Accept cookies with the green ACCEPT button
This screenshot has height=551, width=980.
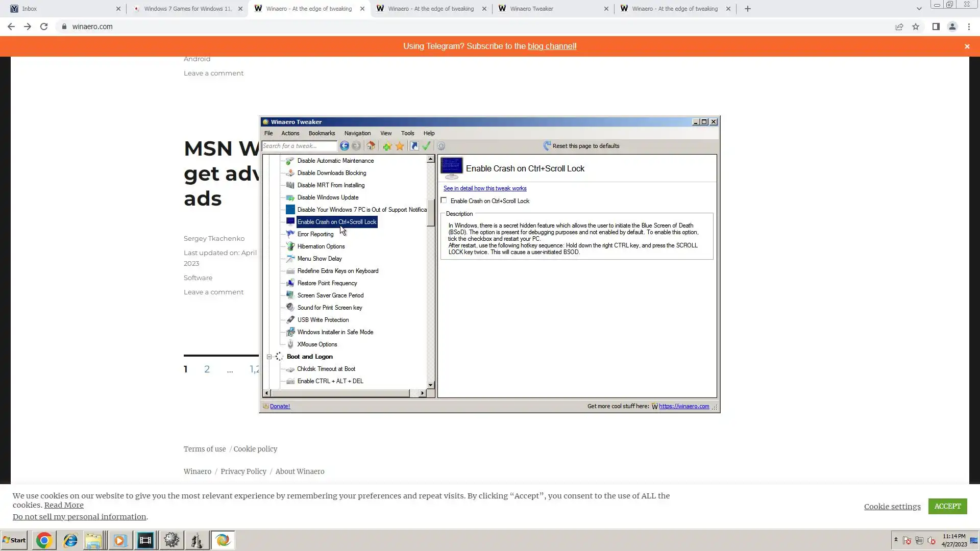[x=947, y=506]
